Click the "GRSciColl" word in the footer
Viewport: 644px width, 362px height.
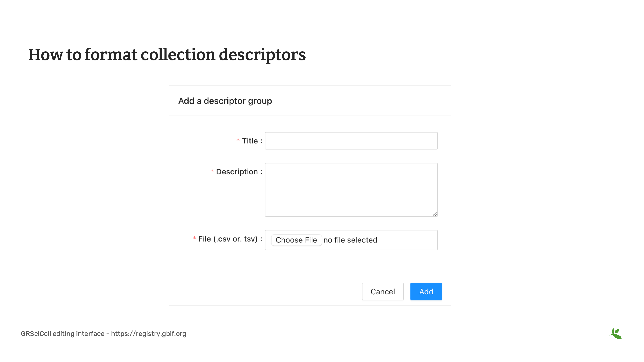click(x=36, y=334)
